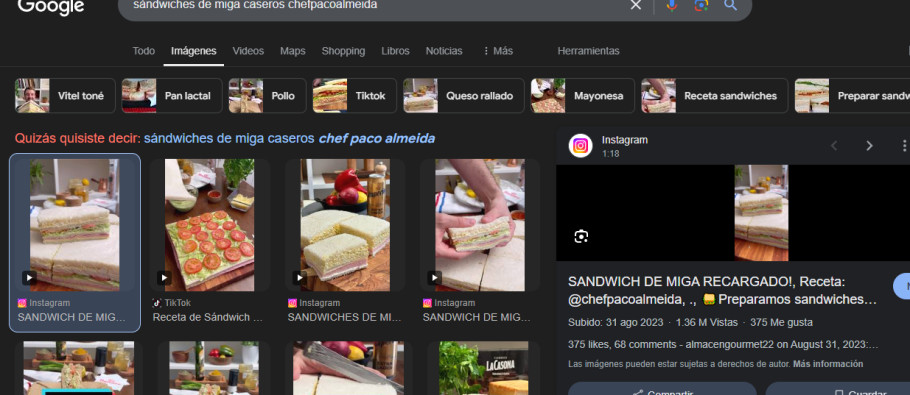
Task: Open the knife cutting sandwich thumbnail
Action: coord(348,368)
